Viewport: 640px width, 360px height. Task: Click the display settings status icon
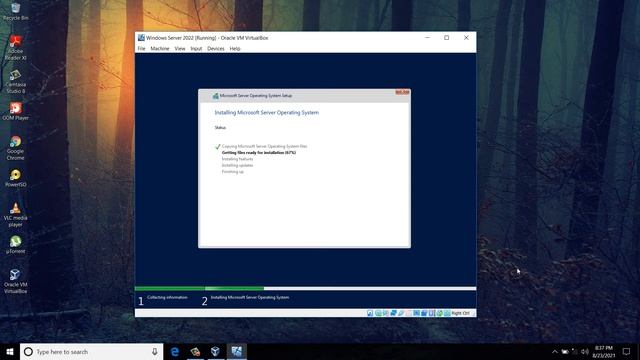click(416, 313)
